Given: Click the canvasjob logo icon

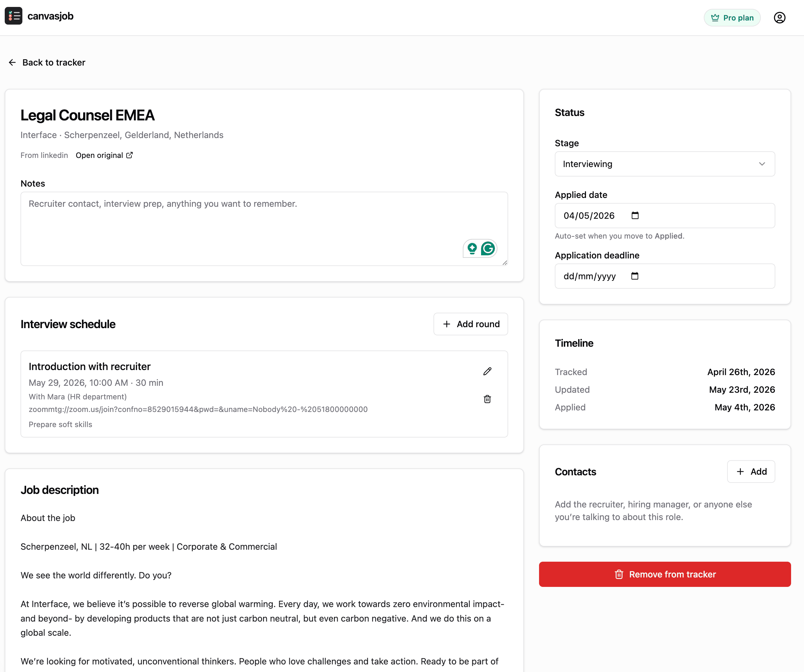Looking at the screenshot, I should point(14,16).
